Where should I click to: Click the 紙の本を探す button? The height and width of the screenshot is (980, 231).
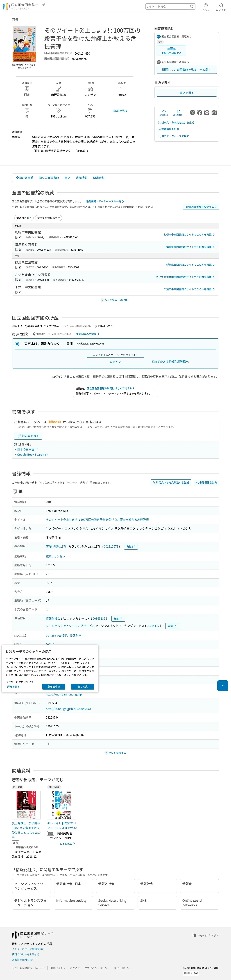(28, 436)
